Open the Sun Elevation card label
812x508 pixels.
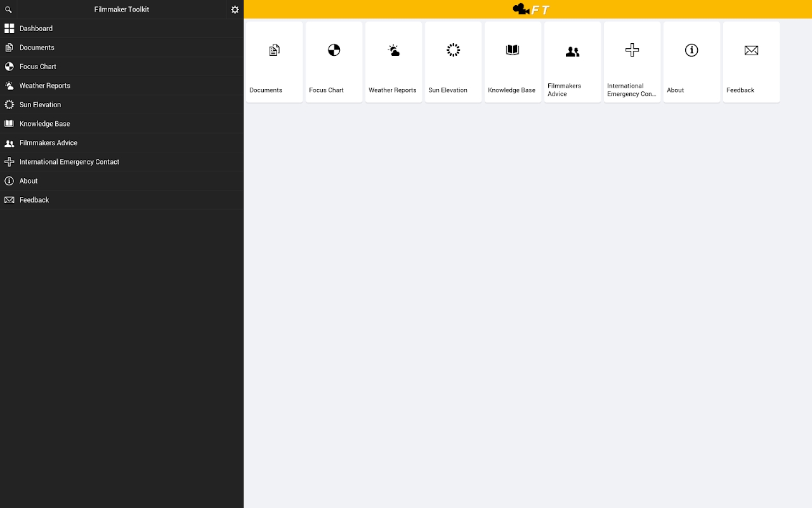tap(448, 90)
